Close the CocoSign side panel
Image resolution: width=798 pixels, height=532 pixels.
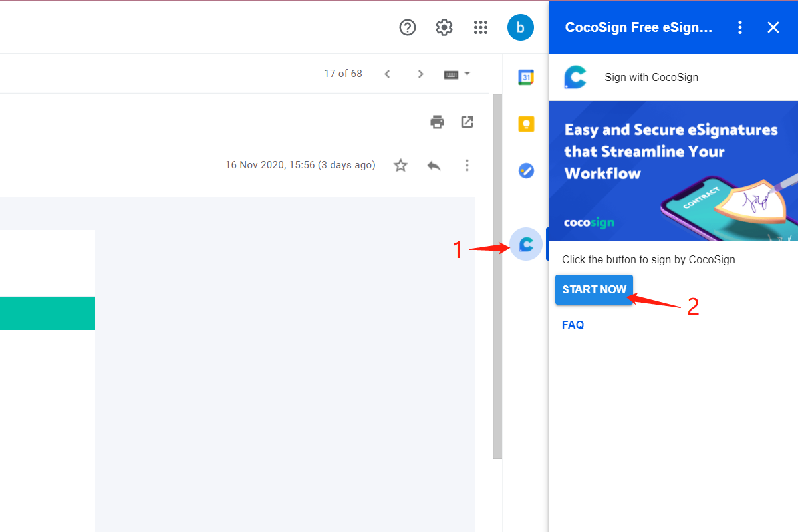click(x=773, y=27)
